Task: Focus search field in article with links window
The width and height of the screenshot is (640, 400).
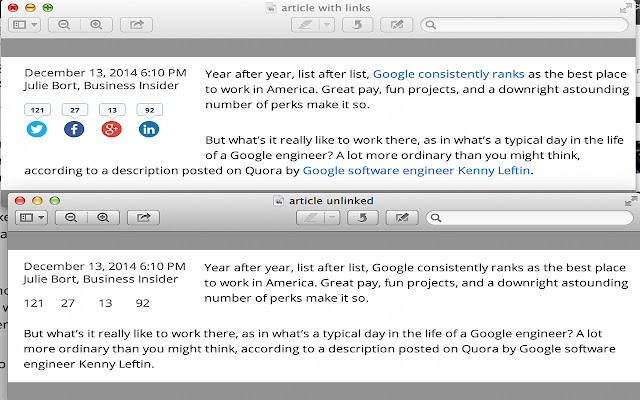Action: (524, 25)
